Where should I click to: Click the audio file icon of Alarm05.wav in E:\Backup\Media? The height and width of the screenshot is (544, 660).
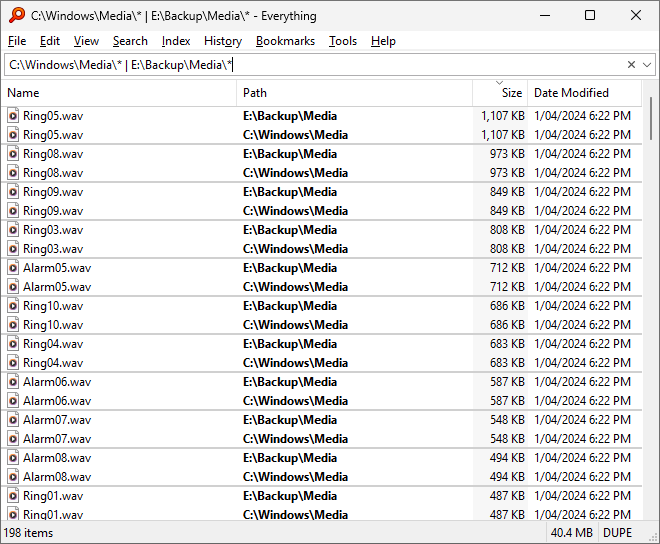[x=13, y=268]
